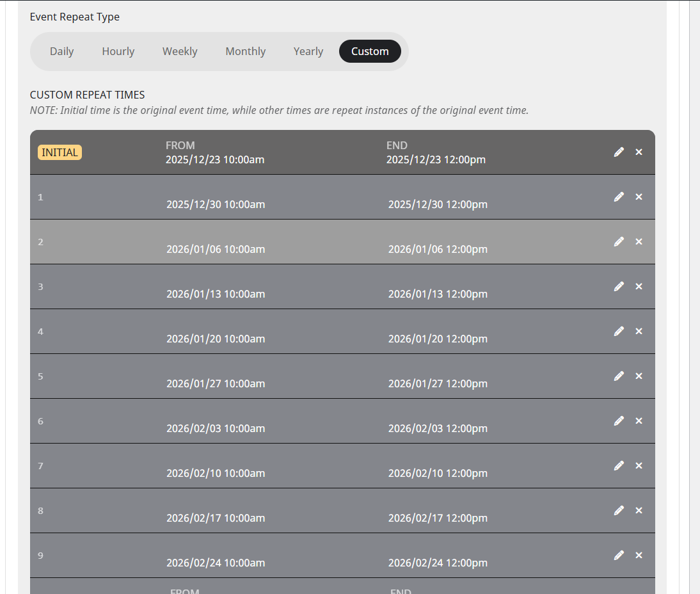Select row 2 start time 2026/01/06 10:00am

point(216,249)
